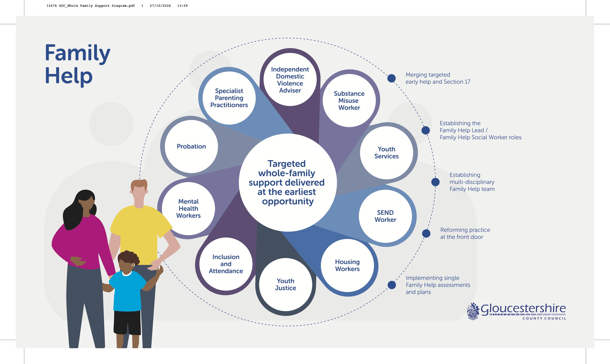Viewport: 610px width, 364px height.
Task: Select the Substance Misuse Worker circle
Action: (x=349, y=101)
